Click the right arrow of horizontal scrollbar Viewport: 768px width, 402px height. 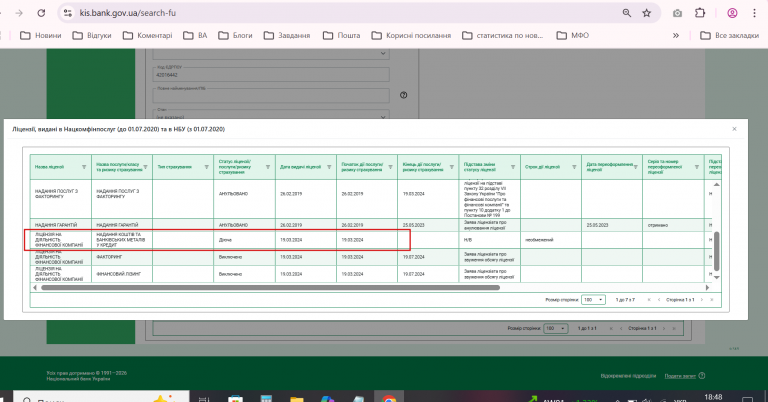coord(707,287)
